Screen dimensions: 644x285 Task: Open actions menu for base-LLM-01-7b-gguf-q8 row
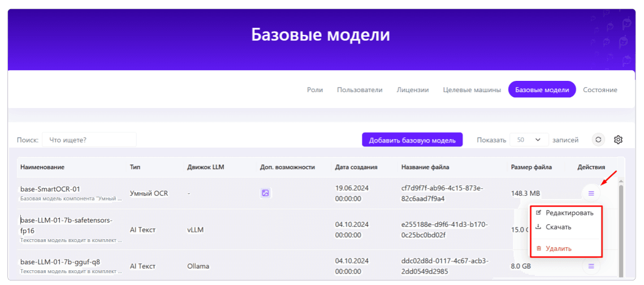click(591, 266)
